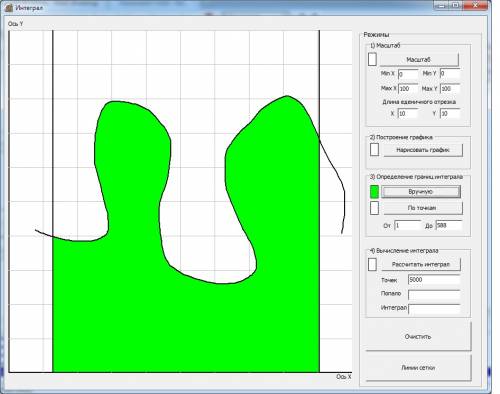Click the Y unit length field
This screenshot has height=394, width=500.
pyautogui.click(x=450, y=113)
